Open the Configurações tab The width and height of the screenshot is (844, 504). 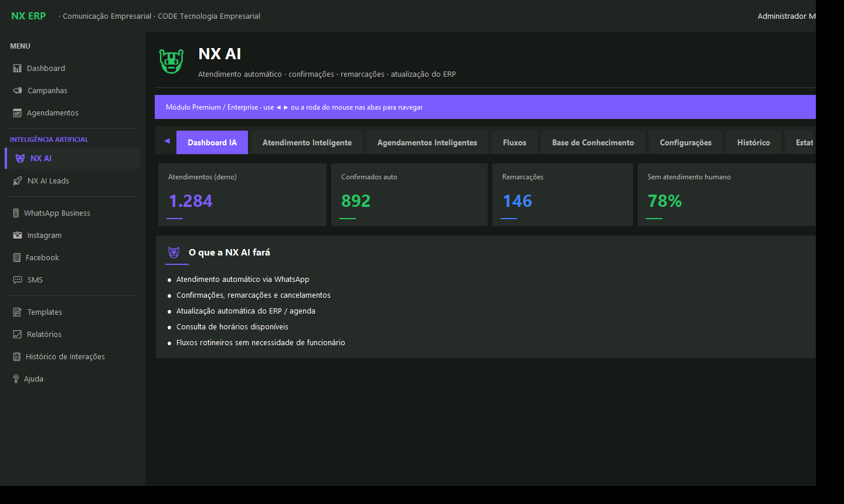[686, 142]
